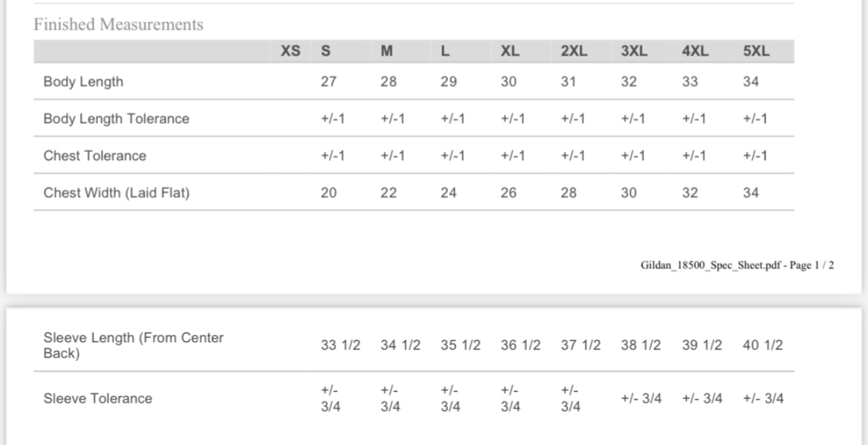Image resolution: width=868 pixels, height=445 pixels.
Task: Select the 4XL sleeve tolerance value
Action: pyautogui.click(x=702, y=399)
